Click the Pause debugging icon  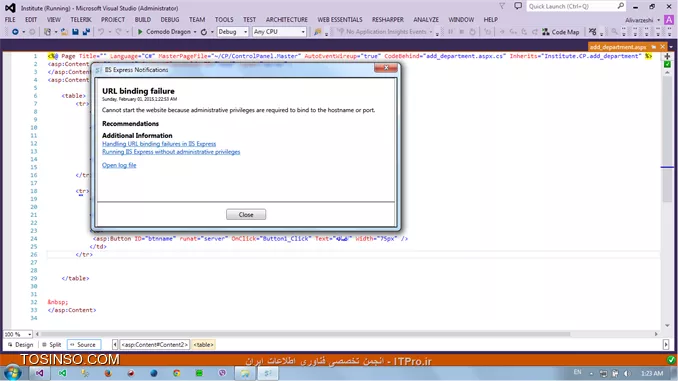click(451, 32)
